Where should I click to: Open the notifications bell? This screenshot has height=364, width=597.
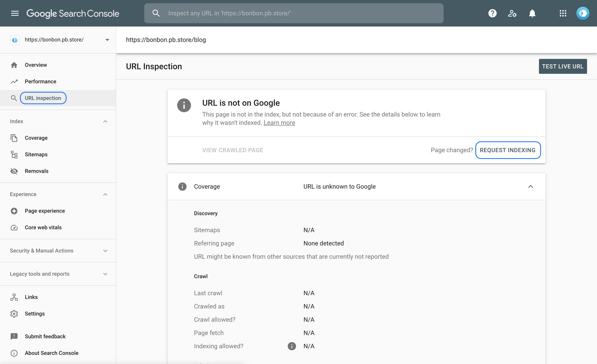pyautogui.click(x=532, y=13)
